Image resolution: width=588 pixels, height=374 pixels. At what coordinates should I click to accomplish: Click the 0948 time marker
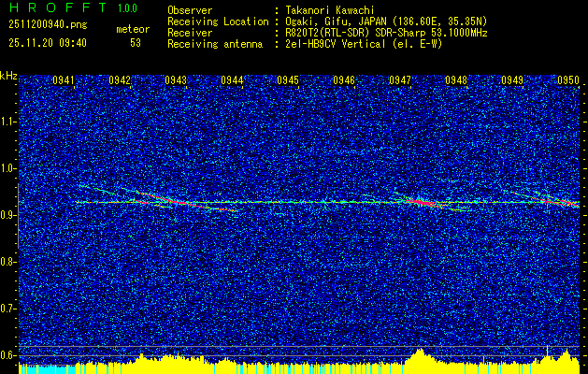point(456,80)
